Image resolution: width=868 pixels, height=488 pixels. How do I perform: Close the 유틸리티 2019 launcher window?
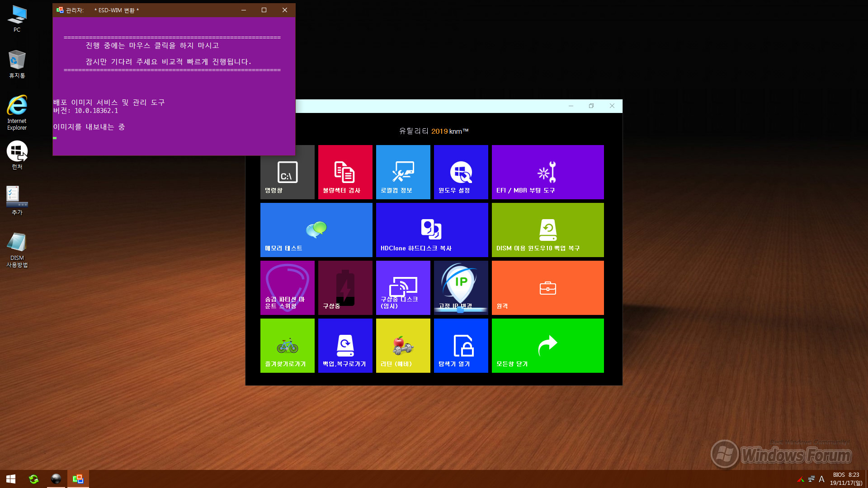pyautogui.click(x=612, y=106)
